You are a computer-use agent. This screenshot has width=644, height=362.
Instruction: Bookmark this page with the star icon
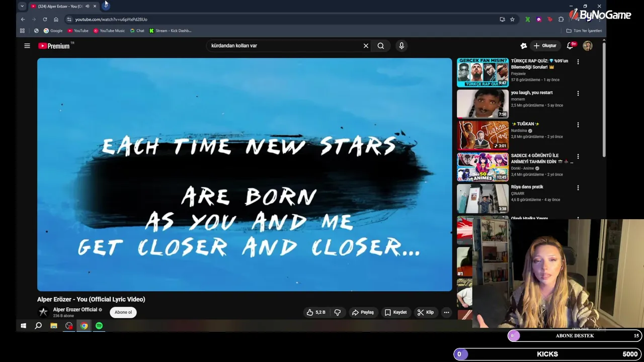512,19
